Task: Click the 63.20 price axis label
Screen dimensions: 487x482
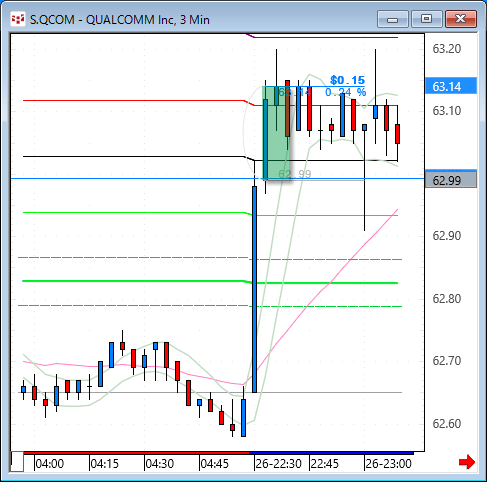Action: [447, 49]
